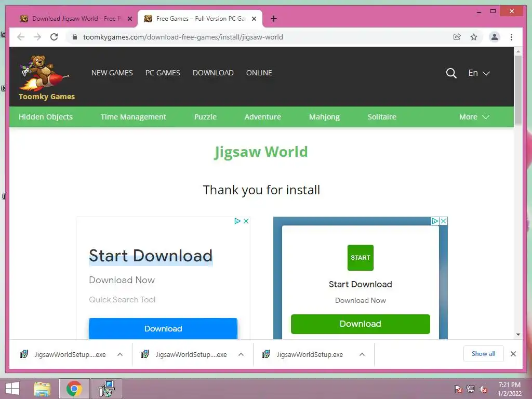
Task: Close the right Start Download ad
Action: tap(443, 221)
